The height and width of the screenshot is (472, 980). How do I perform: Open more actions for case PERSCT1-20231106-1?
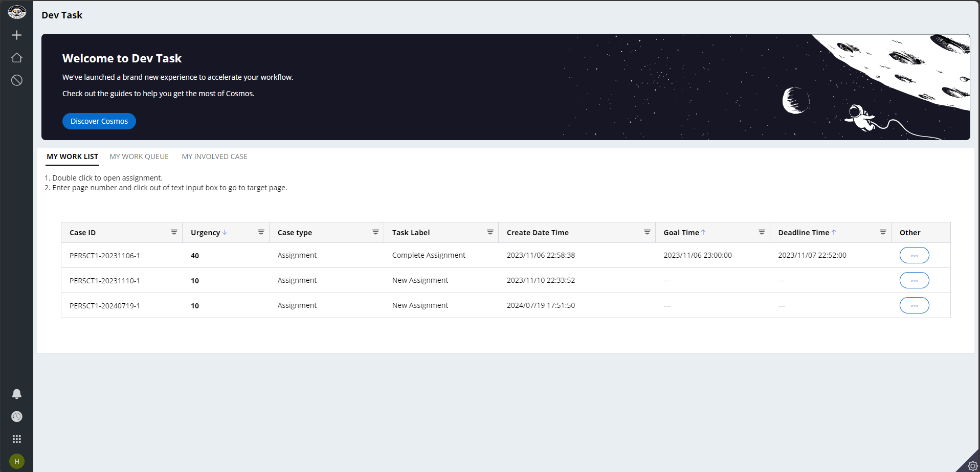pyautogui.click(x=914, y=255)
